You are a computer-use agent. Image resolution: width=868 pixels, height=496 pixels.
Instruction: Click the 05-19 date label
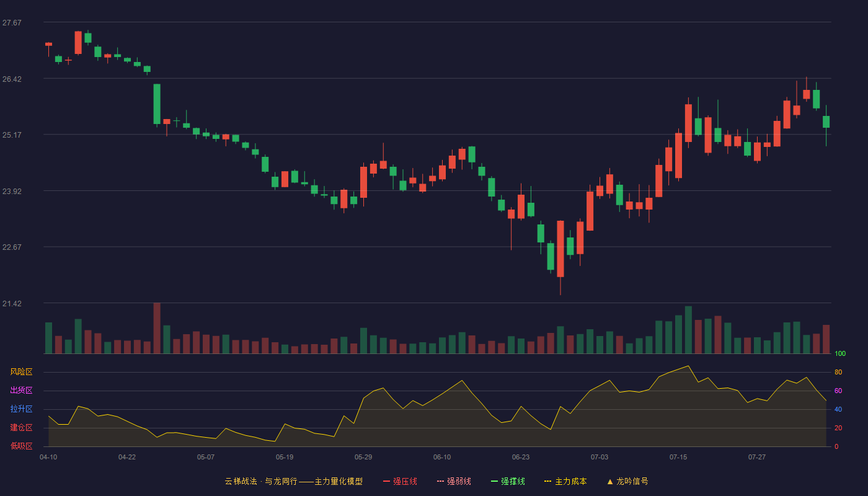(285, 457)
